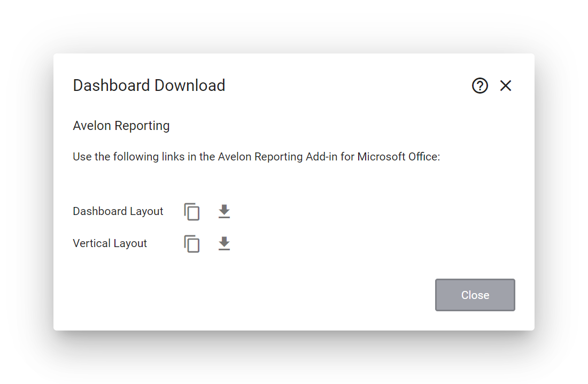Click the Close button
The image size is (588, 384).
point(475,295)
